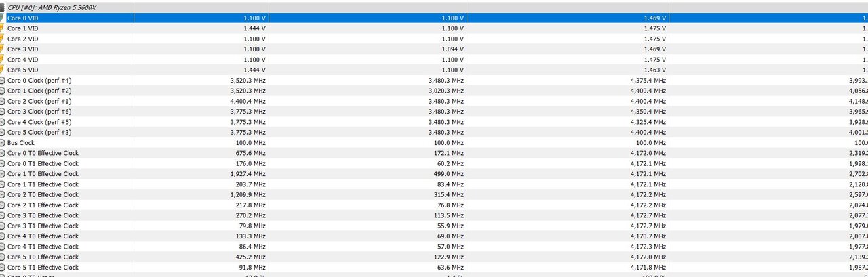Click the icon beside Core 4 T1 Effective Clock
This screenshot has height=277, width=868.
tap(2, 247)
